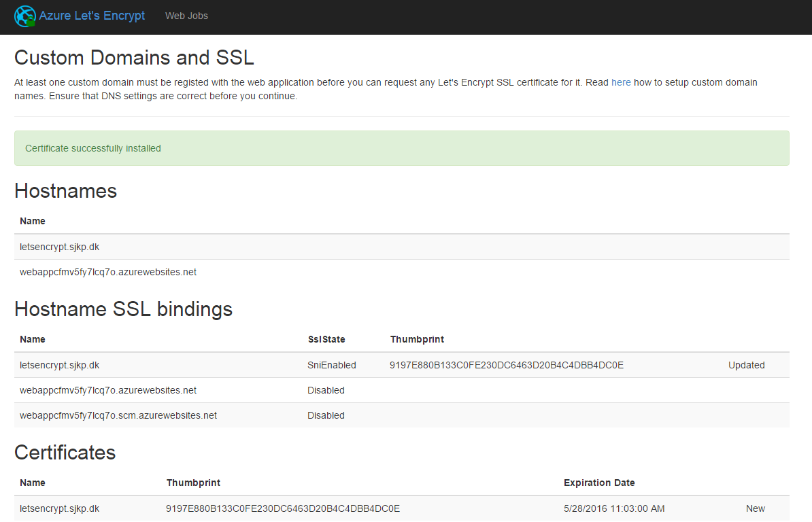Click the Thumbprint header in SSL bindings table
This screenshot has width=812, height=522.
click(x=417, y=339)
